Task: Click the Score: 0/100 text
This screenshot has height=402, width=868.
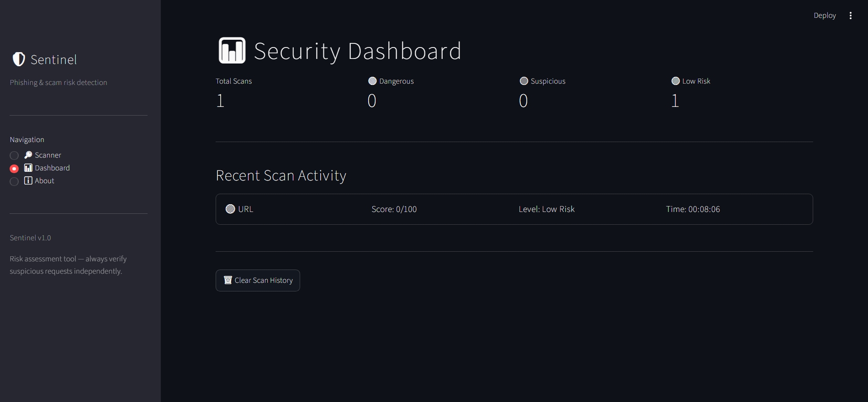Action: tap(394, 209)
